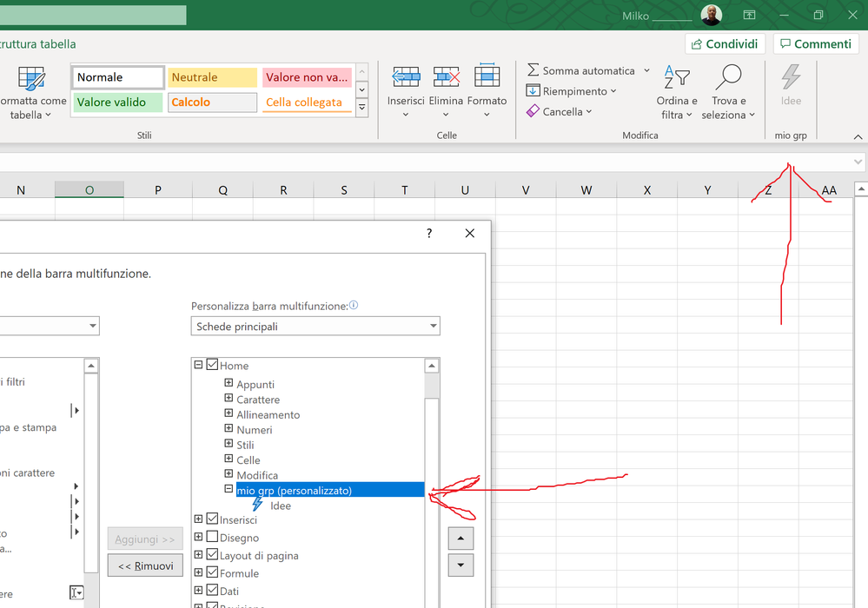
Task: Click the Idee lightning icon in ribbon
Action: tap(791, 78)
